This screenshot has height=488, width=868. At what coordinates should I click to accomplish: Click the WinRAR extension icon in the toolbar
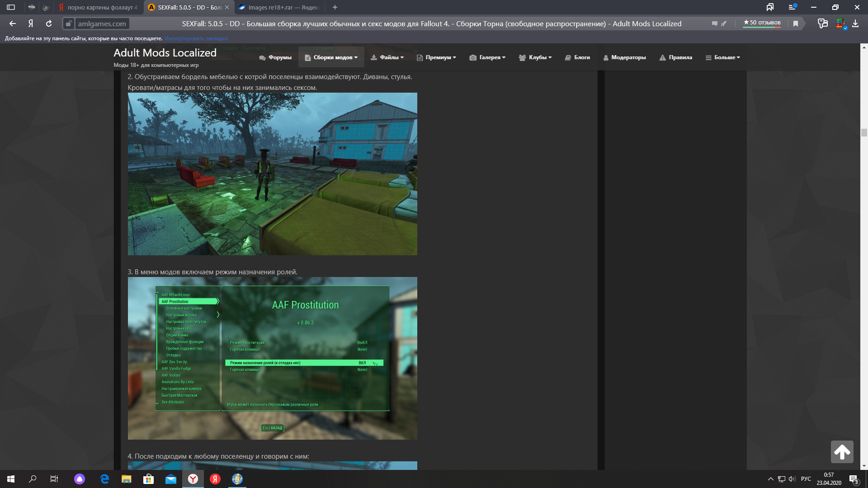click(x=840, y=23)
